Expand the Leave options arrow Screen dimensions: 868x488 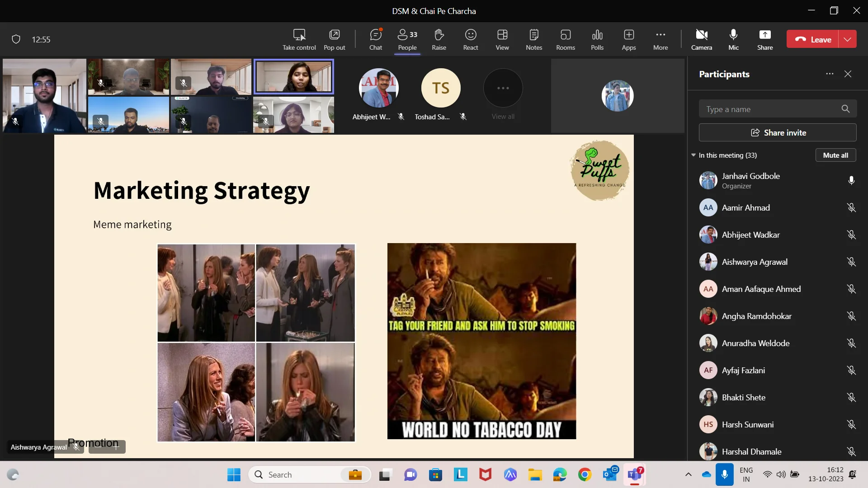pyautogui.click(x=848, y=39)
